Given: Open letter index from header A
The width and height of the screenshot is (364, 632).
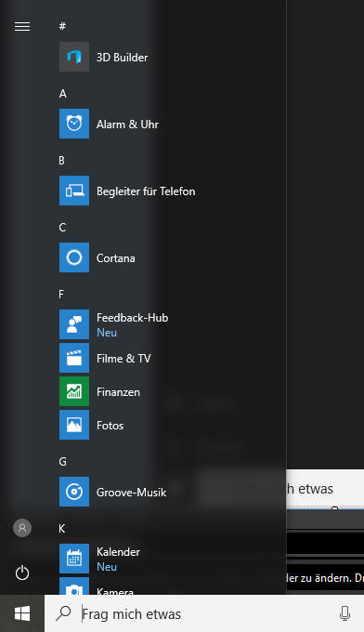Looking at the screenshot, I should pyautogui.click(x=63, y=94).
